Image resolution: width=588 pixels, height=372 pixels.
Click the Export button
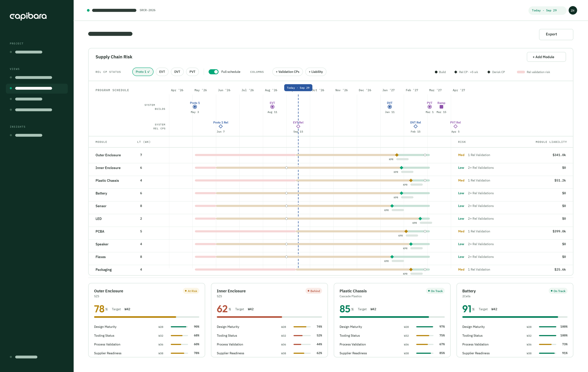(x=556, y=34)
